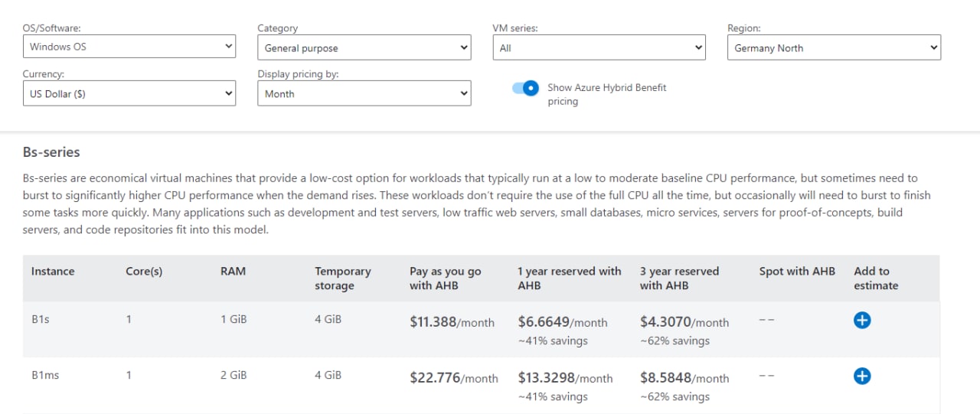Expand the VM series dropdown

click(599, 47)
